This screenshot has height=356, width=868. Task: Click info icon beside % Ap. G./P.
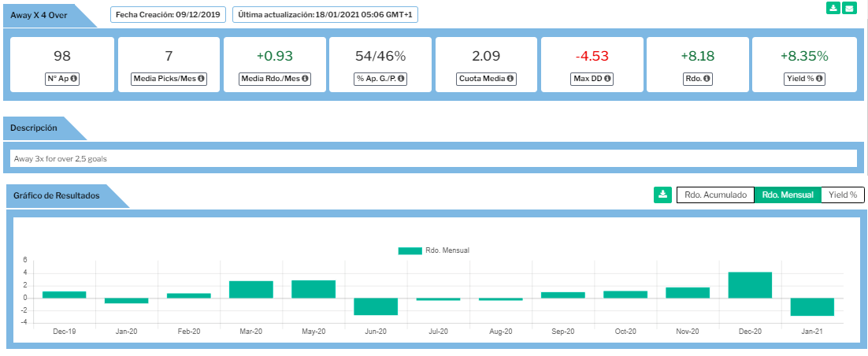(400, 79)
